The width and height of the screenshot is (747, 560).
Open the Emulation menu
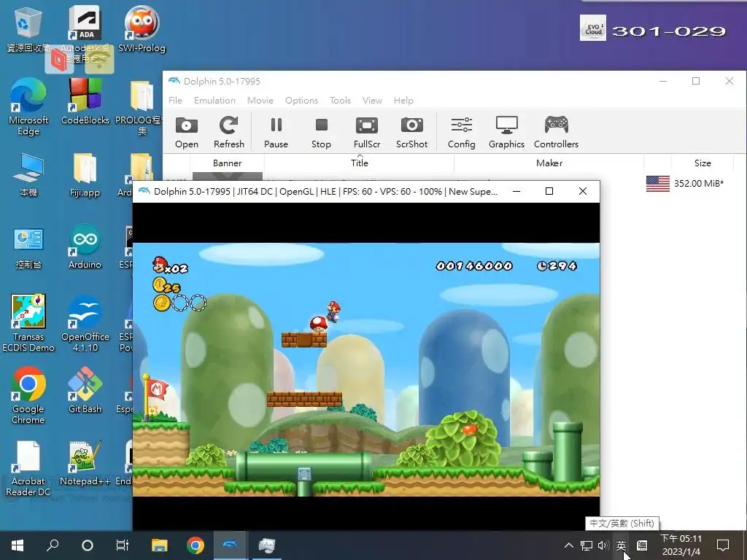(x=215, y=101)
